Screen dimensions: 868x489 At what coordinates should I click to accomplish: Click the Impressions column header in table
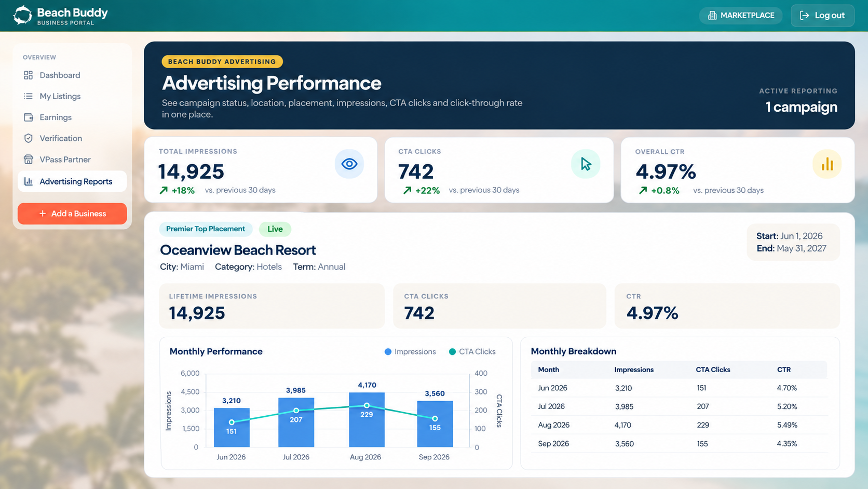634,369
